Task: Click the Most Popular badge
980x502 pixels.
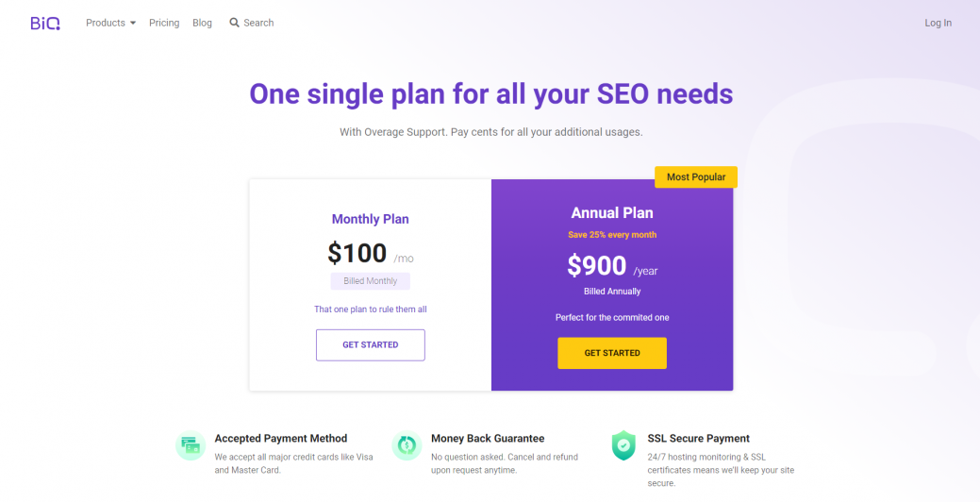Action: point(696,176)
